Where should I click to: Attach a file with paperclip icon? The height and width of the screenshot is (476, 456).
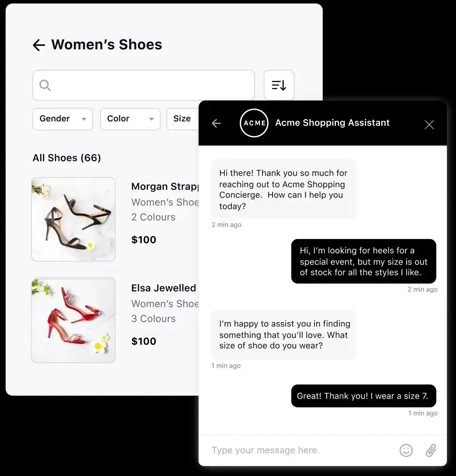click(431, 450)
